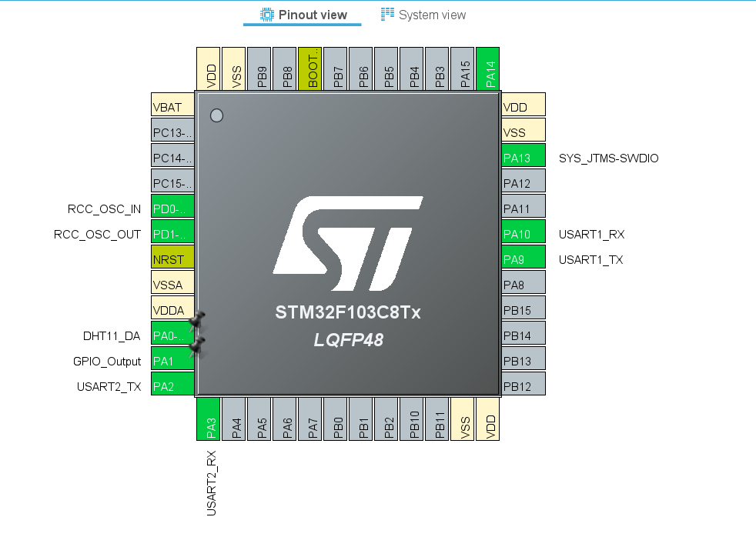Image resolution: width=756 pixels, height=547 pixels.
Task: Select the PC14 pin on left side
Action: [172, 155]
